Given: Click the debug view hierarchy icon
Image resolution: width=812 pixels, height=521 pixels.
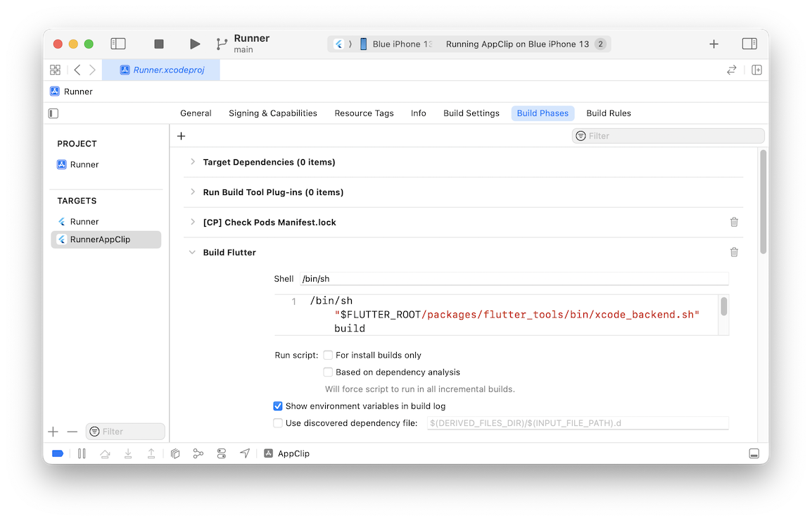Looking at the screenshot, I should (x=176, y=453).
